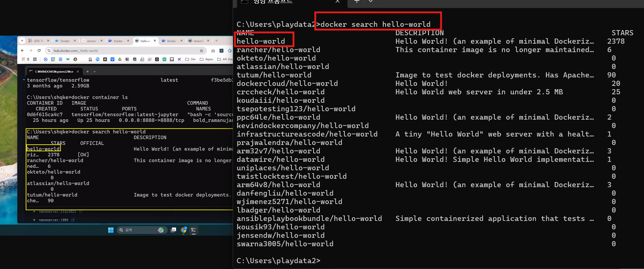Viewport: 644px width, 269px height.
Task: Click tutum/hello-world in the right terminal
Action: point(274,75)
